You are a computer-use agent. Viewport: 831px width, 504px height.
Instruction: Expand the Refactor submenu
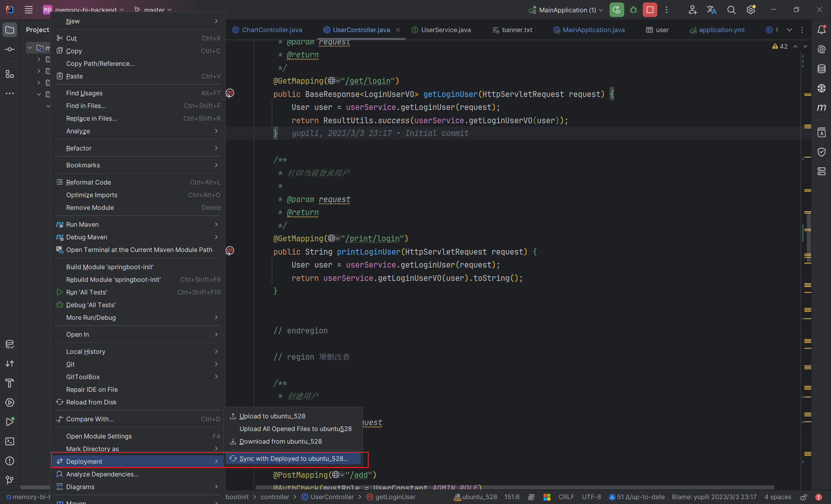tap(138, 148)
